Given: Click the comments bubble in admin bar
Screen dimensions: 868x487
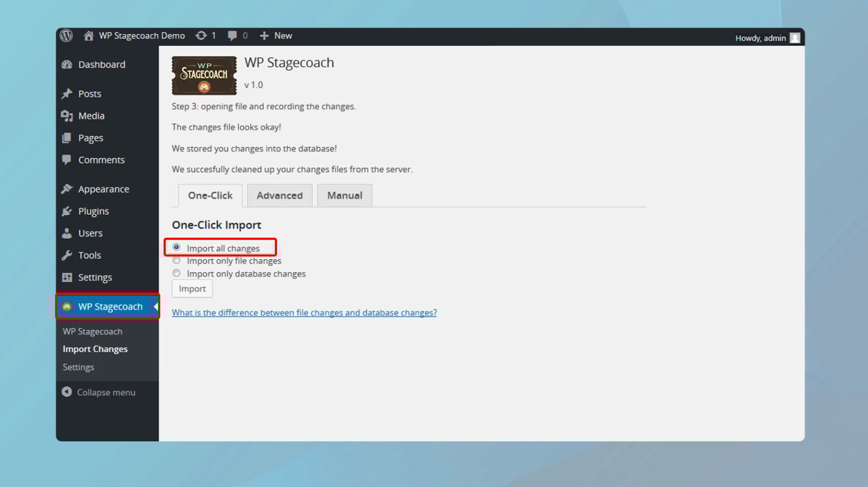Looking at the screenshot, I should click(x=233, y=36).
